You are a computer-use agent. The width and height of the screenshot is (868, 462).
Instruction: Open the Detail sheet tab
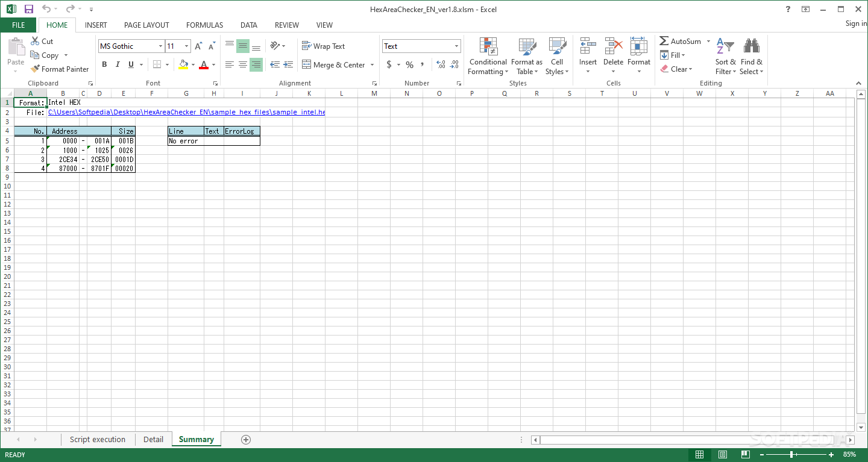(153, 440)
